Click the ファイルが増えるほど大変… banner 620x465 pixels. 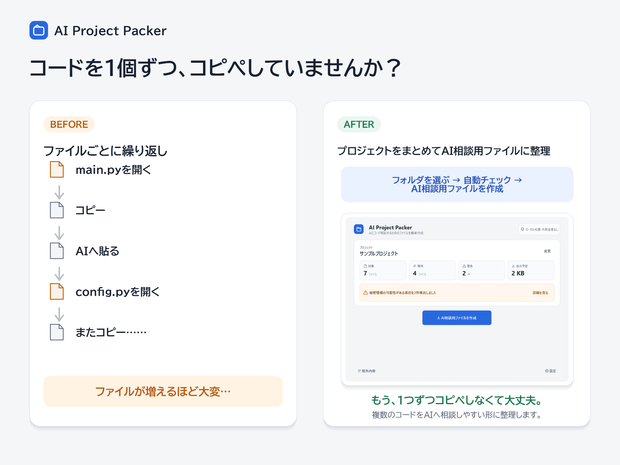pyautogui.click(x=163, y=391)
